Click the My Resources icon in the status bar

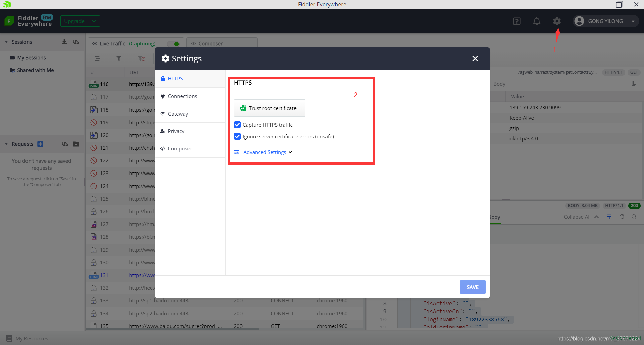9,338
